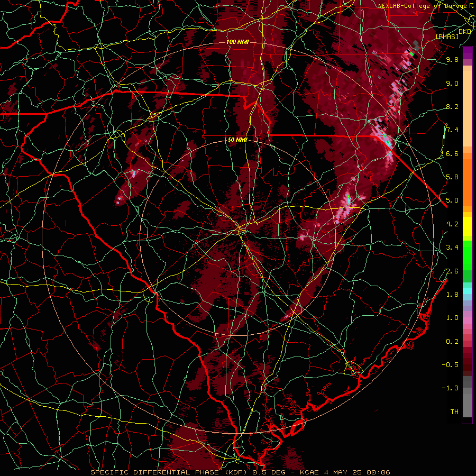Click the 5.8 scale label
This screenshot has height=476, width=476.
452,177
